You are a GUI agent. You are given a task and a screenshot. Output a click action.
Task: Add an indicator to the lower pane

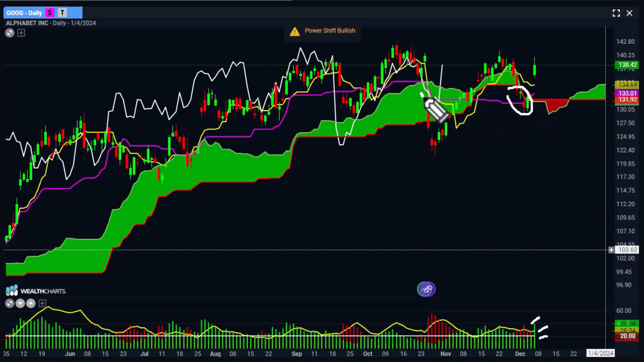point(42,304)
